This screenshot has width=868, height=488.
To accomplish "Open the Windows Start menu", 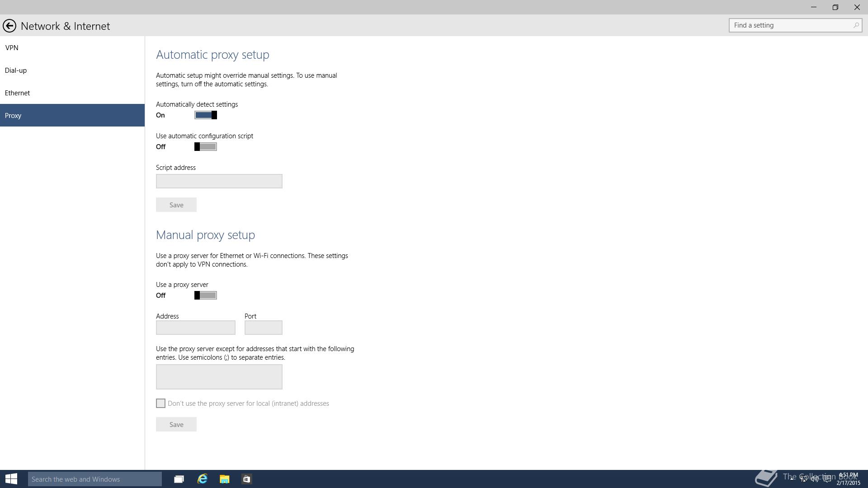I will 11,479.
